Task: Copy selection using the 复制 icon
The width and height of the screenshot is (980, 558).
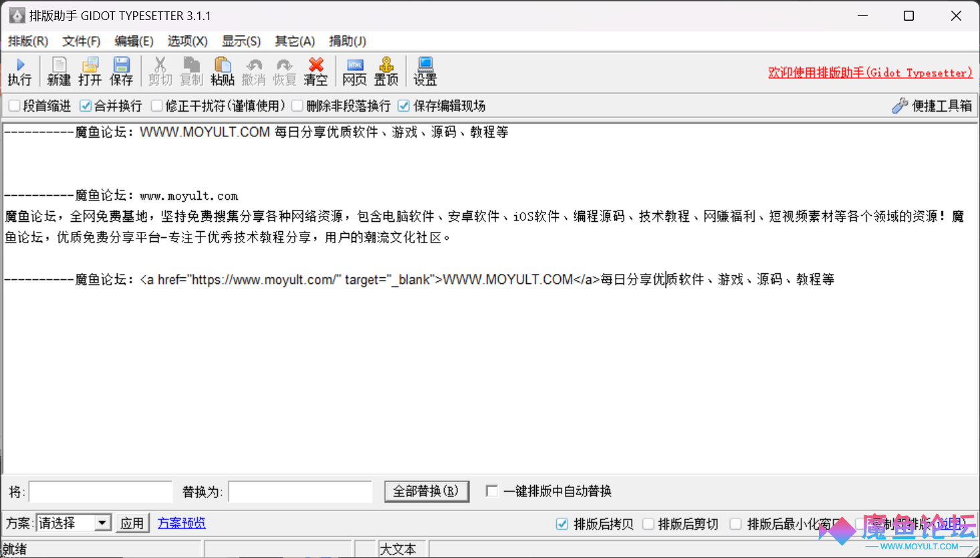Action: pyautogui.click(x=191, y=72)
